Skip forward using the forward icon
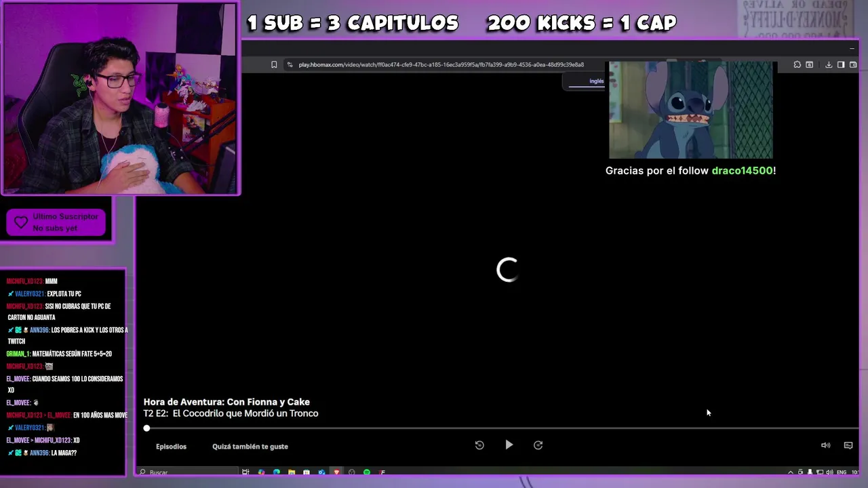868x488 pixels. (538, 445)
